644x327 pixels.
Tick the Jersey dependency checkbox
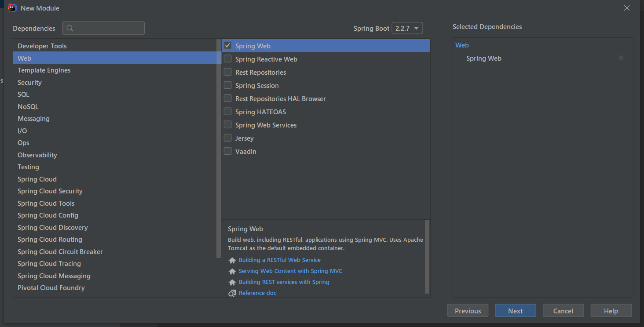[228, 138]
